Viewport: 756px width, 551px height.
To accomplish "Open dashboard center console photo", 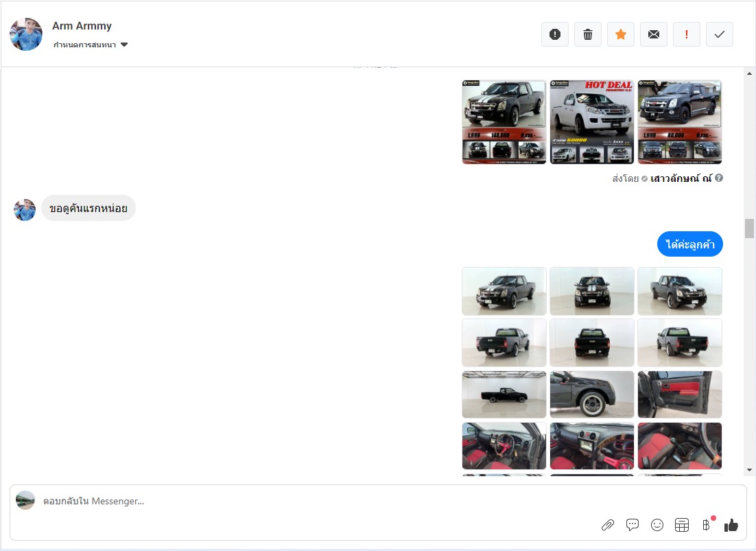I will [x=592, y=446].
